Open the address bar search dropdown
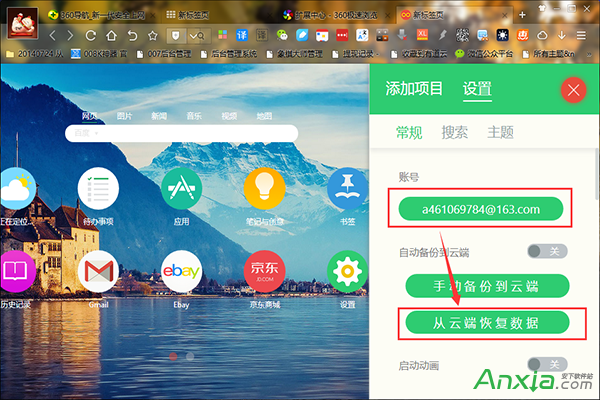Viewport: 600px width, 400px height. point(197,36)
